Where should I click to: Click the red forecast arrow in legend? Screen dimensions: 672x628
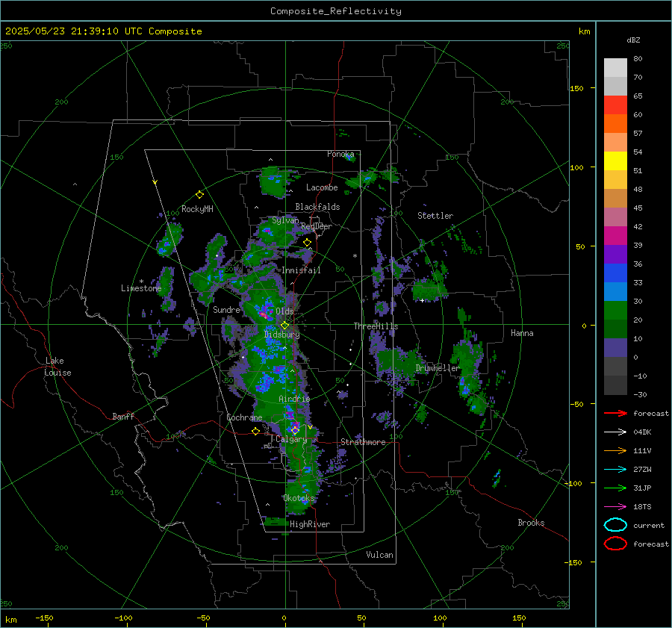pos(615,413)
